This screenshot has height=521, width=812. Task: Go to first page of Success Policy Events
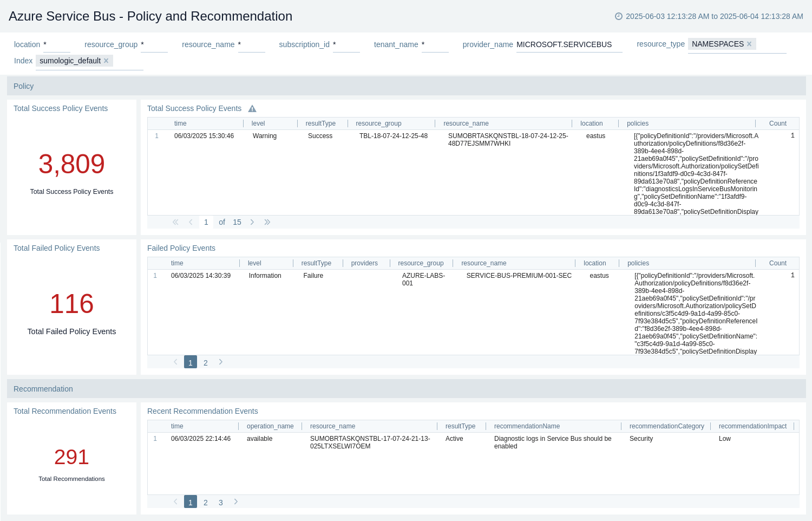click(175, 222)
